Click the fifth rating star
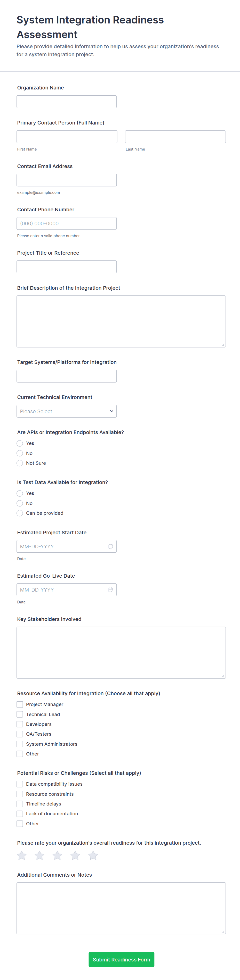This screenshot has width=240, height=980. pyautogui.click(x=93, y=856)
